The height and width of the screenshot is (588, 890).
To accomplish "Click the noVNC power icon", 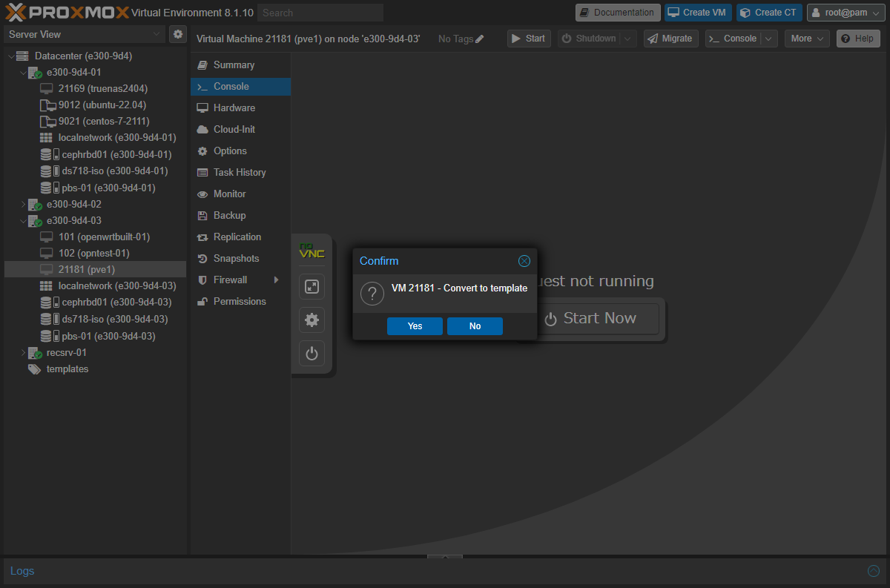I will 311,354.
